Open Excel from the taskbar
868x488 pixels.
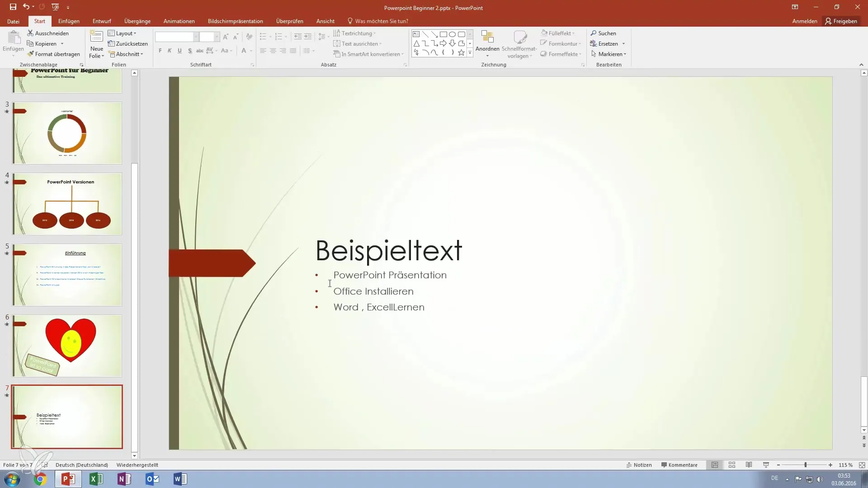pyautogui.click(x=96, y=479)
